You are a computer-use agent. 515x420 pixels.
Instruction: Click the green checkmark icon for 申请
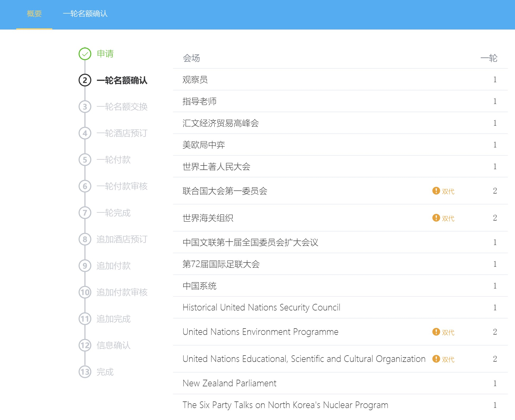coord(85,54)
